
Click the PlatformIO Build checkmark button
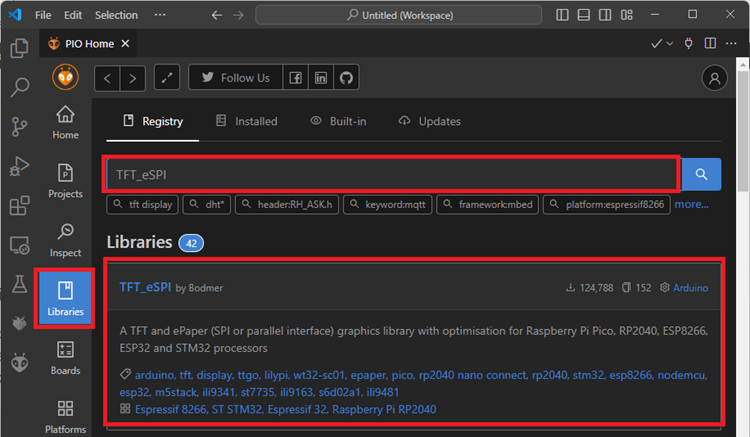[656, 44]
